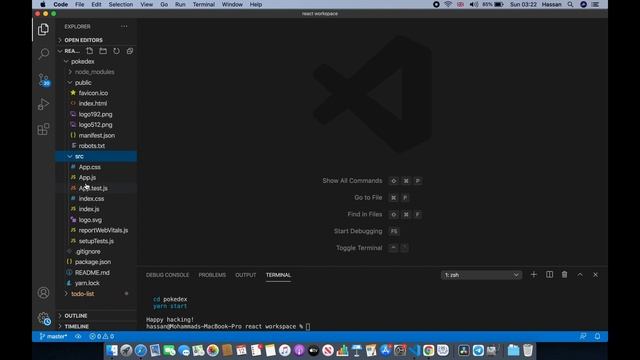Kill the terminal with trash icon
This screenshot has height=360, width=640.
pos(564,275)
